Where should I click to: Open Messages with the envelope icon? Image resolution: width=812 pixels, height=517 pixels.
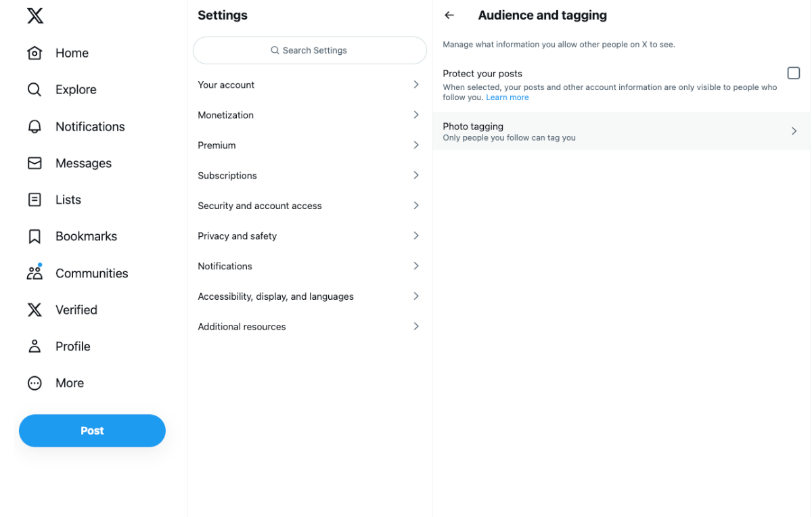(x=35, y=162)
